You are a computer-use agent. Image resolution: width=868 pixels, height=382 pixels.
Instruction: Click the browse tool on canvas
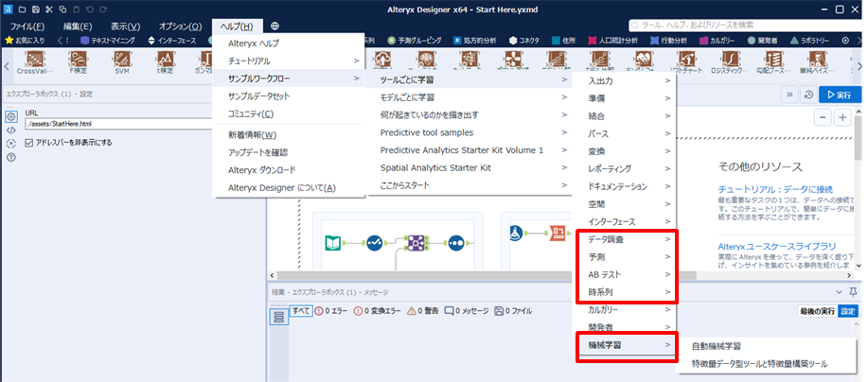(x=456, y=243)
